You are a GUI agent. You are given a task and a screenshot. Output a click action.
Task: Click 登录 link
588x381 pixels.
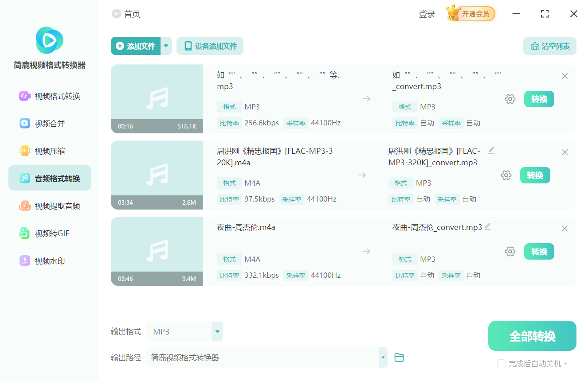pyautogui.click(x=427, y=14)
